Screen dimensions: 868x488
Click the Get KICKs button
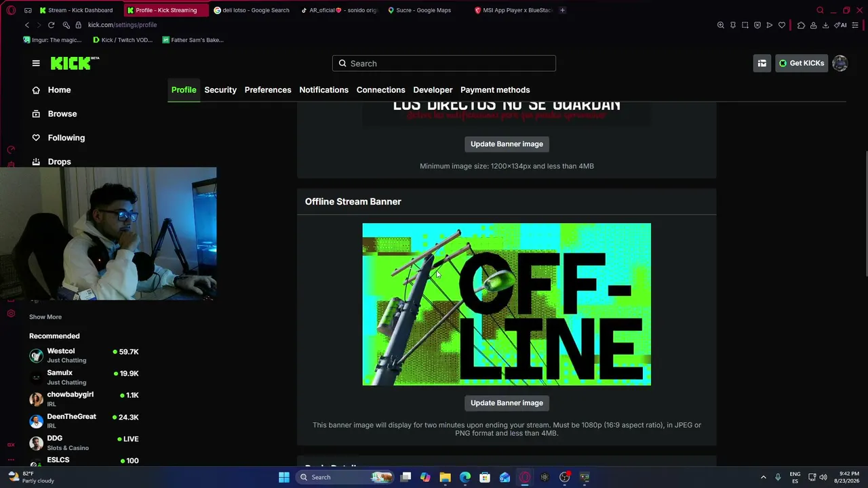point(802,63)
